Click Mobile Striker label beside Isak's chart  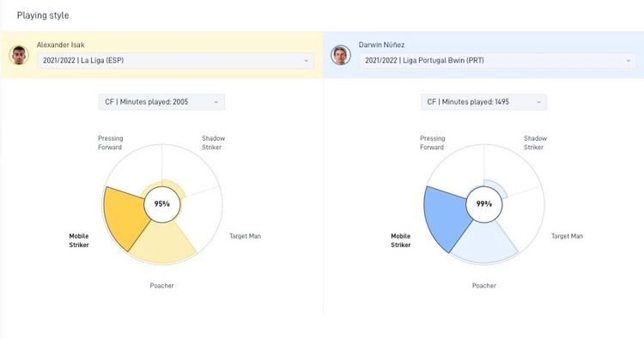tap(79, 240)
